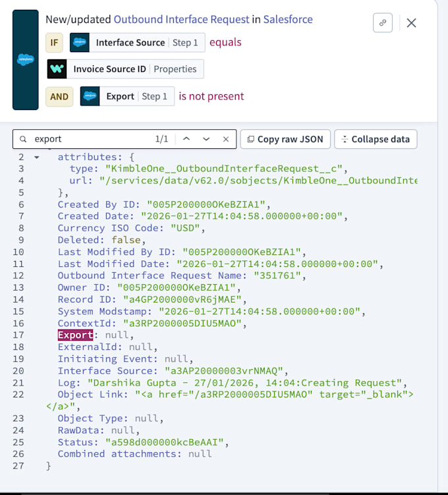Click the Owner ID line

click(149, 287)
